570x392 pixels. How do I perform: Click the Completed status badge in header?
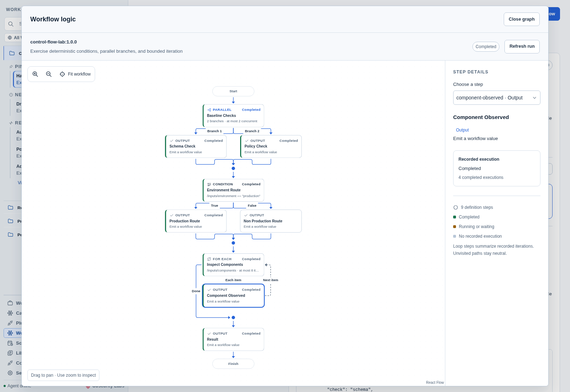(486, 47)
